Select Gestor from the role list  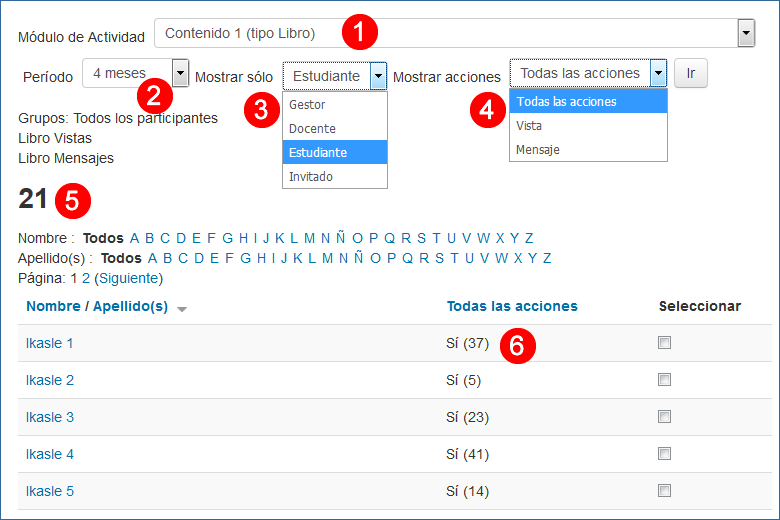(x=307, y=105)
